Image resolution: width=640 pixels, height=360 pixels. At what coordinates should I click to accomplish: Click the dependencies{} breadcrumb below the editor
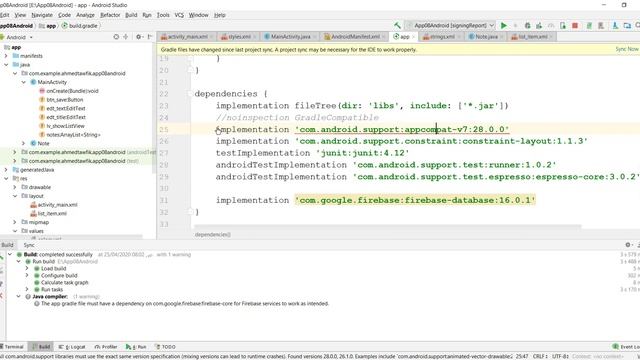point(213,235)
